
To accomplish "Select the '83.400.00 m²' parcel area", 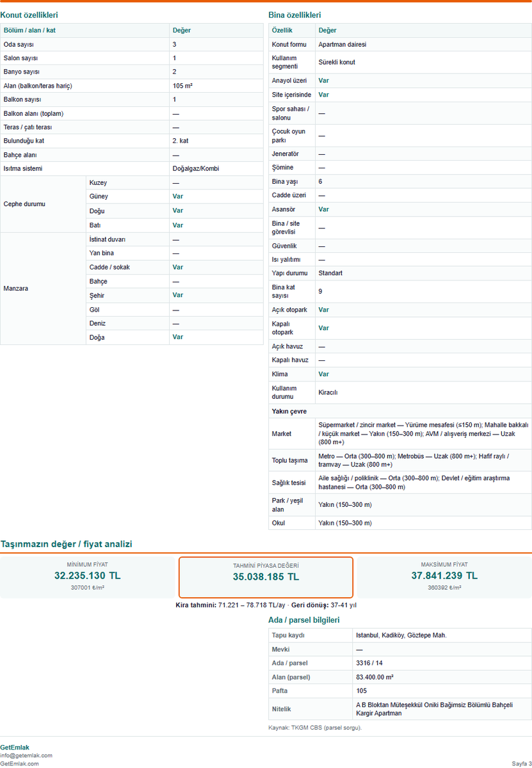I will (375, 677).
